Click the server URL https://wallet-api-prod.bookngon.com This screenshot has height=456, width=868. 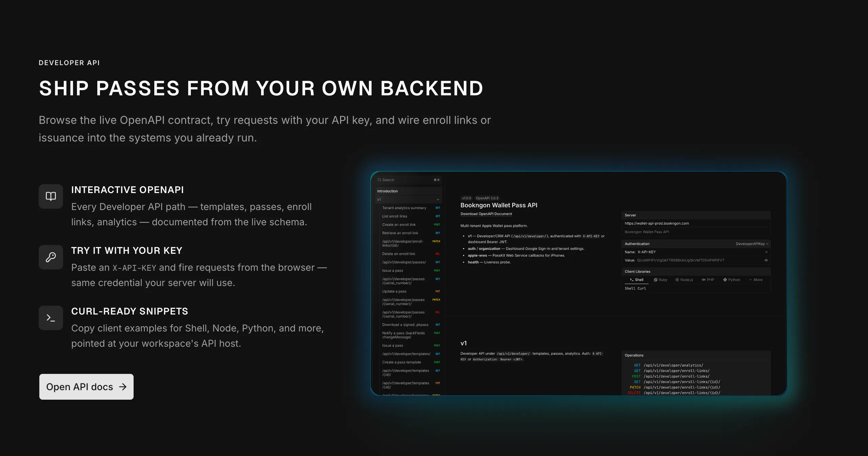657,223
